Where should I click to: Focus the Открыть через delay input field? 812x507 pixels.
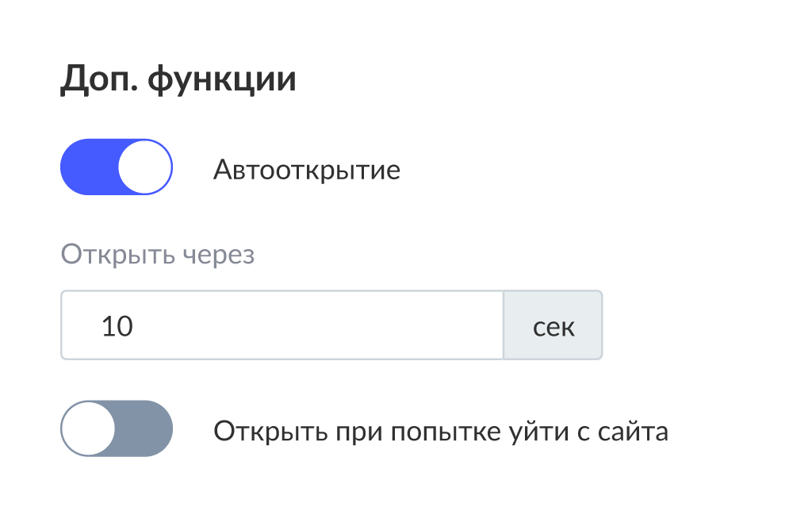click(x=282, y=325)
